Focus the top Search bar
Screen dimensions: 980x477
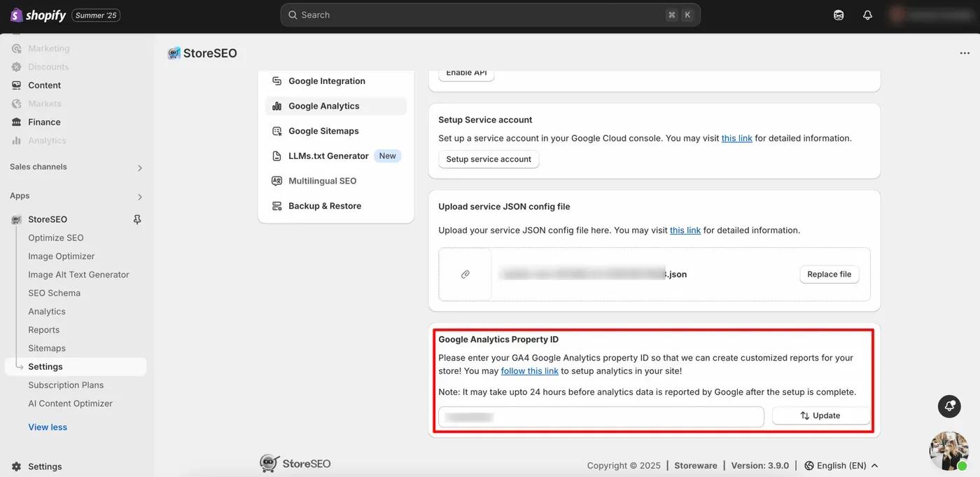(490, 15)
